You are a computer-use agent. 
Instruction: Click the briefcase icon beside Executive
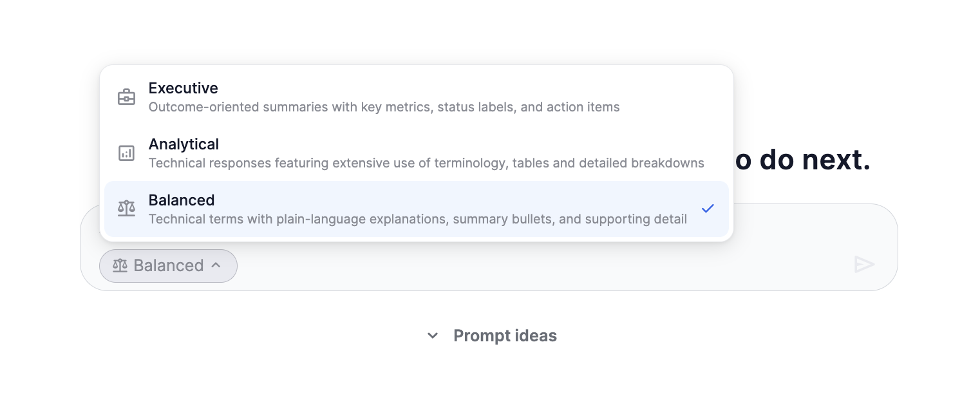tap(126, 97)
